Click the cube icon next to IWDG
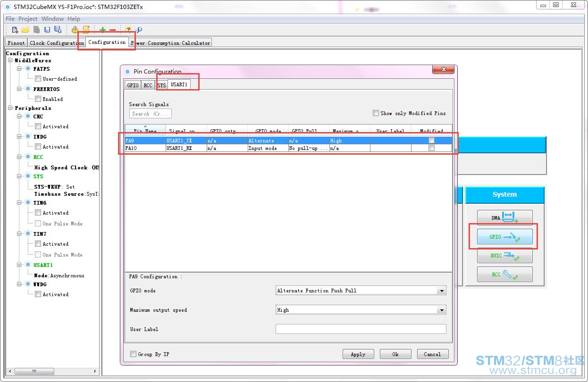The height and width of the screenshot is (382, 588). coord(28,136)
